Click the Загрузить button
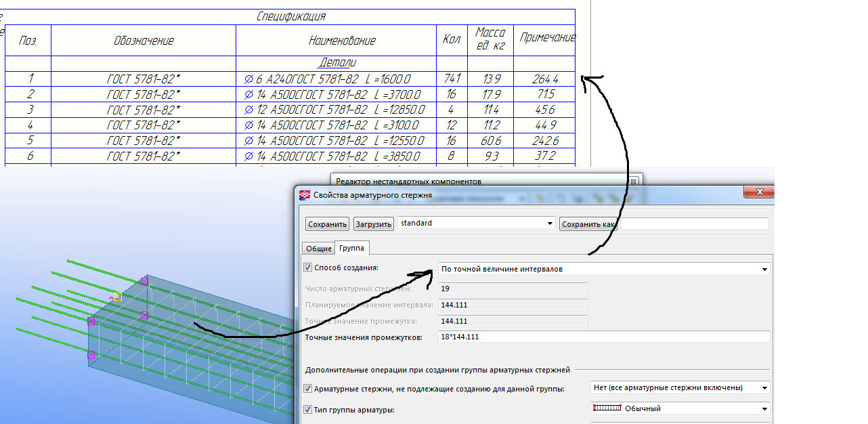This screenshot has height=424, width=868. coord(373,224)
